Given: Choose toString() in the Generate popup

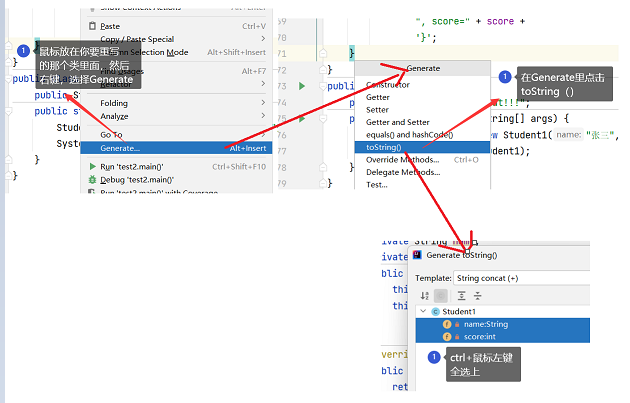Looking at the screenshot, I should (x=422, y=147).
